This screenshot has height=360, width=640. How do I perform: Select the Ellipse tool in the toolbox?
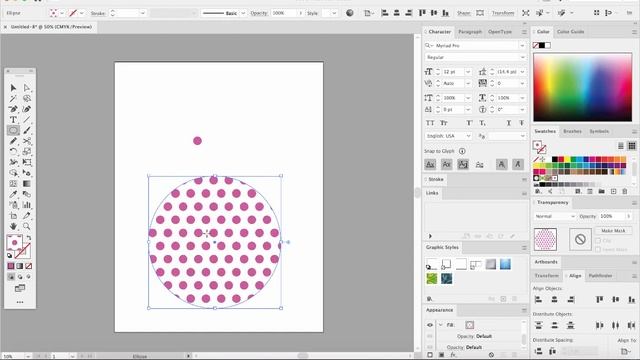tap(13, 130)
